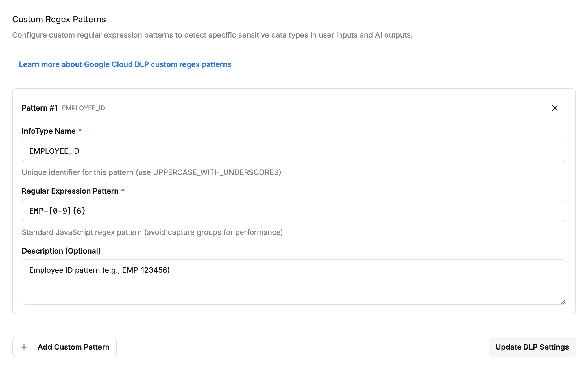
Task: Open the Google Cloud DLP documentation link
Action: pos(125,64)
